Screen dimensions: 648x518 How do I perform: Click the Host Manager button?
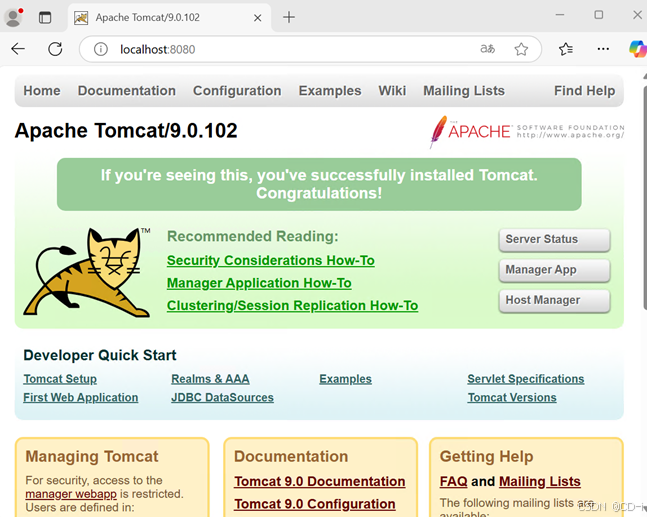[554, 301]
